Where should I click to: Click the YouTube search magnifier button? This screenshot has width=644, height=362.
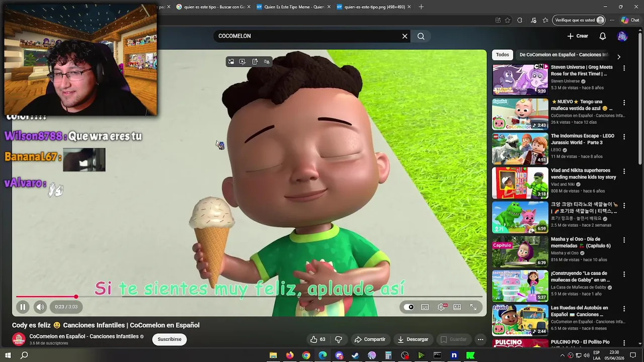click(x=421, y=36)
